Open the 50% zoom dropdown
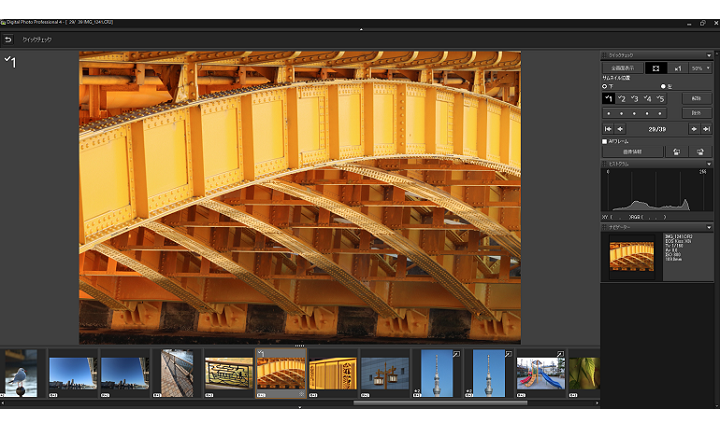The image size is (720, 444). 700,69
